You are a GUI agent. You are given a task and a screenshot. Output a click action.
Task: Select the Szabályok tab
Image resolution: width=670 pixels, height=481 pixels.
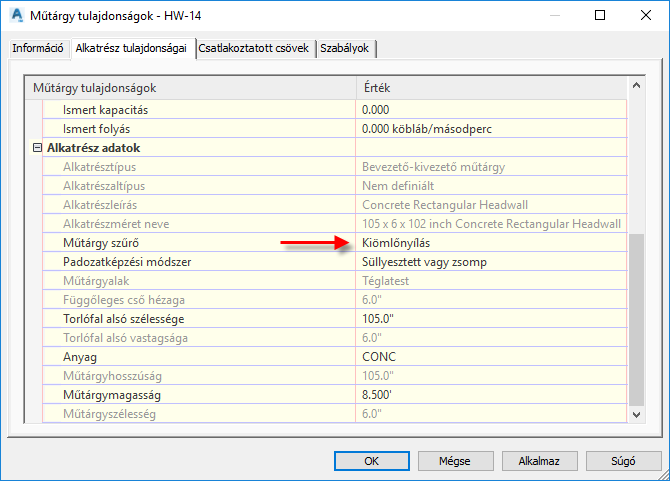tap(347, 48)
